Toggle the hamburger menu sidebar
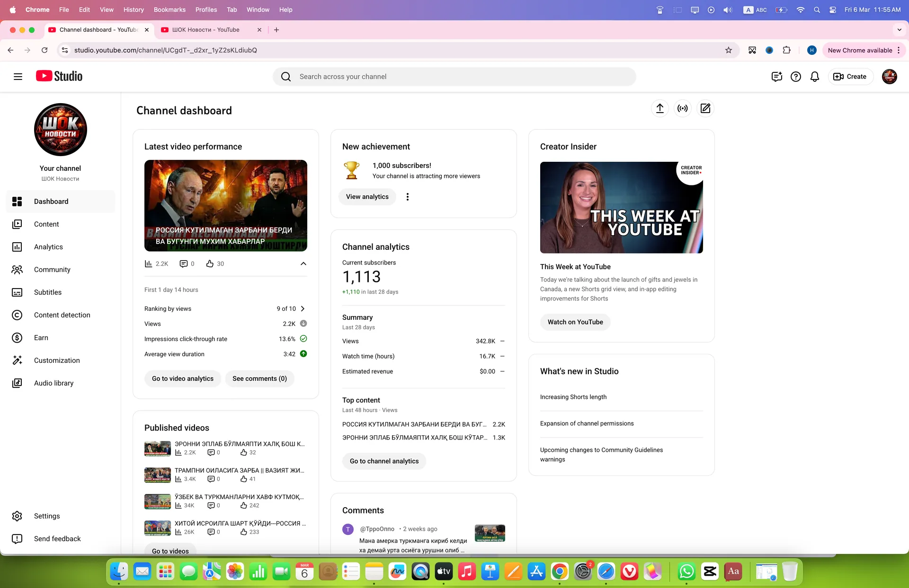 point(18,77)
